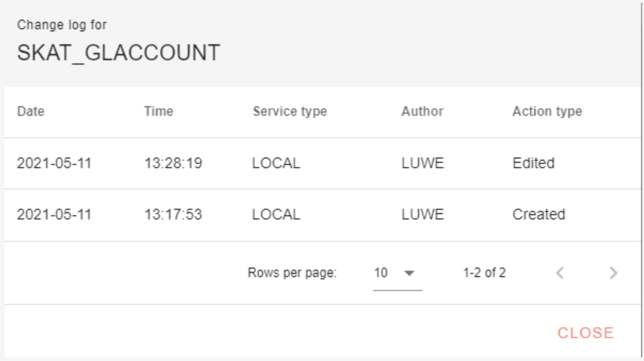Image resolution: width=644 pixels, height=361 pixels.
Task: Click LUWE author in the Created row
Action: click(423, 214)
